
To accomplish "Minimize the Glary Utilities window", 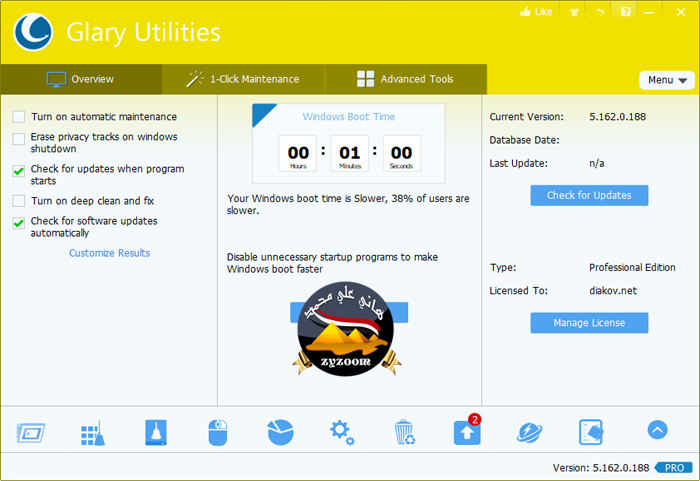I will [649, 13].
